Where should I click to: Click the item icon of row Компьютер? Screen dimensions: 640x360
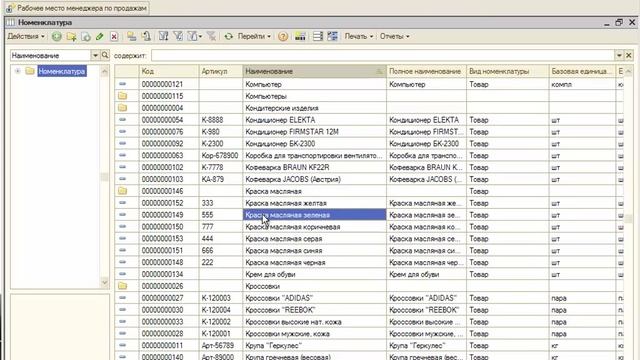[122, 84]
